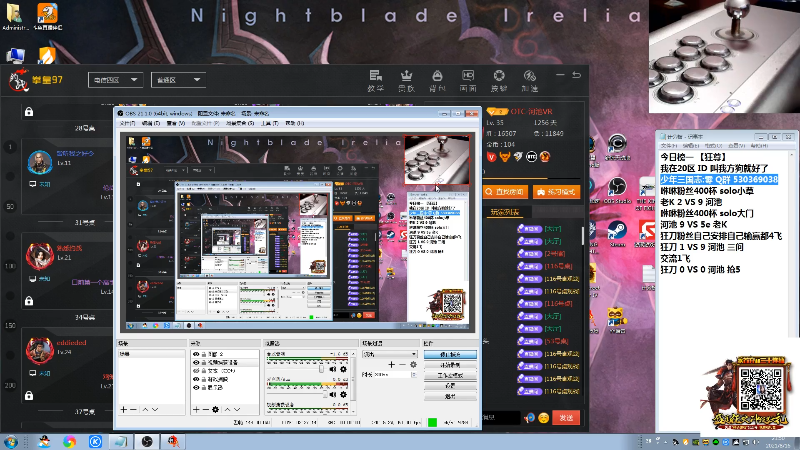The height and width of the screenshot is (450, 800).
Task: Show the hidden third OBS source
Action: (x=196, y=371)
